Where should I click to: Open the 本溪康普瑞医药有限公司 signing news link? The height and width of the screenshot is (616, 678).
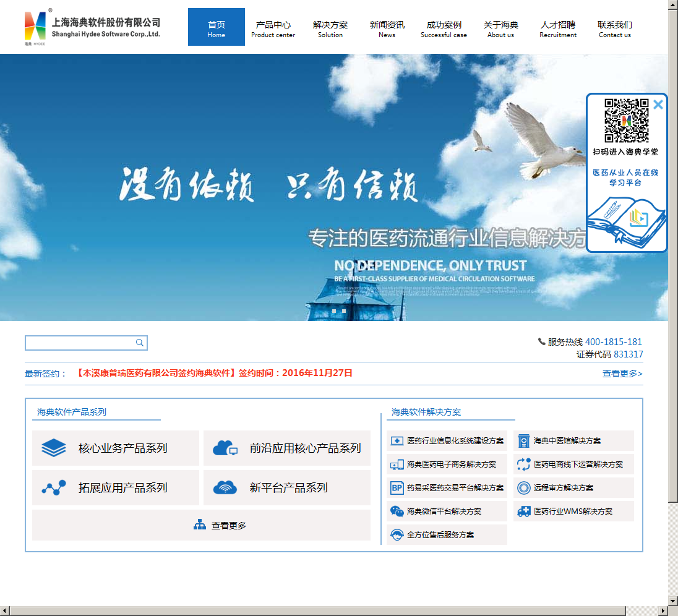pyautogui.click(x=213, y=373)
